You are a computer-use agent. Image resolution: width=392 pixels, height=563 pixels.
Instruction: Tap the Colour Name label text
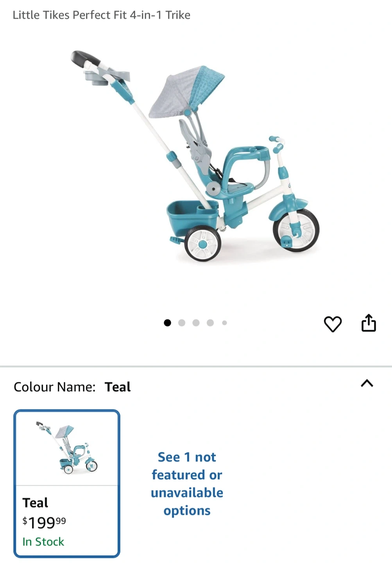click(x=55, y=387)
